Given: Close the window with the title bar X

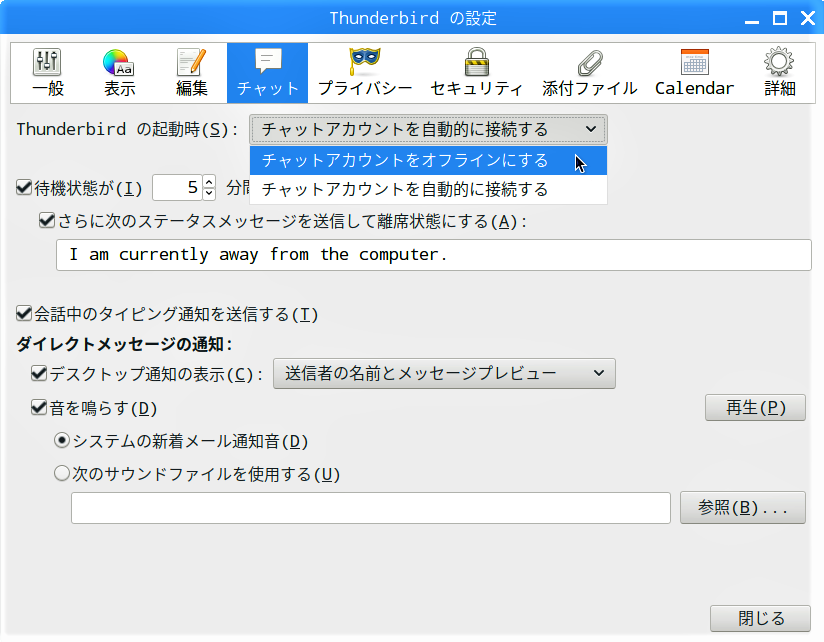Looking at the screenshot, I should [808, 19].
